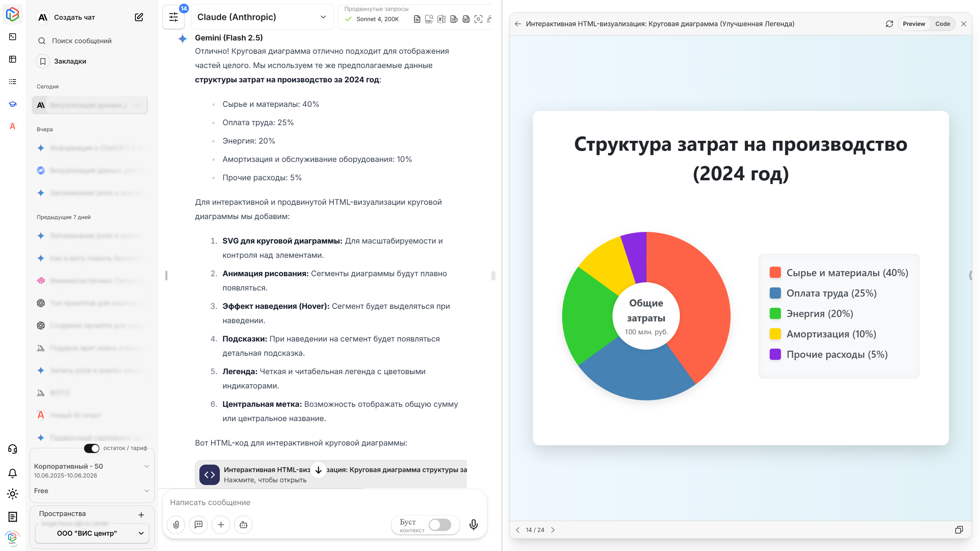Image resolution: width=980 pixels, height=551 pixels.
Task: Expand the ООО "ВИС центр" workspace selector
Action: coord(92,533)
